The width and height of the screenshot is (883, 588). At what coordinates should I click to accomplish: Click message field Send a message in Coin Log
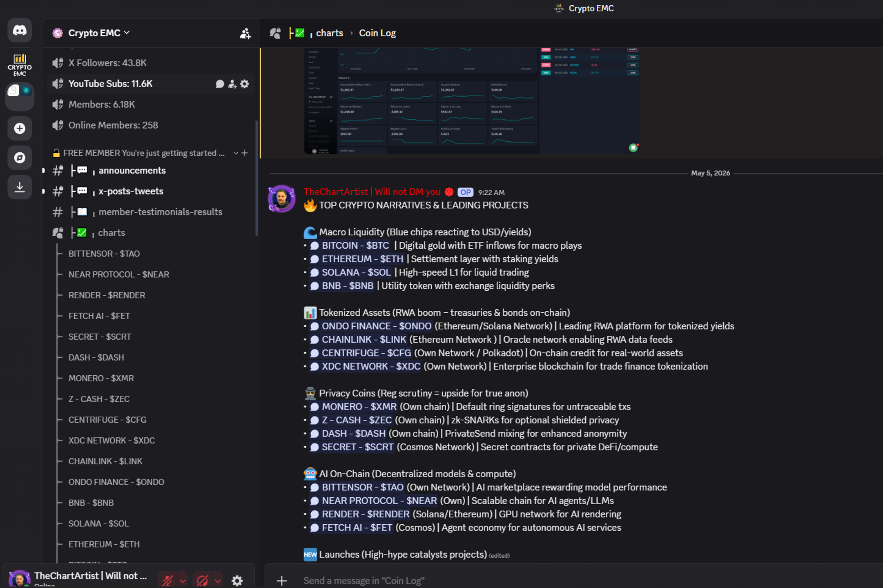click(588, 581)
